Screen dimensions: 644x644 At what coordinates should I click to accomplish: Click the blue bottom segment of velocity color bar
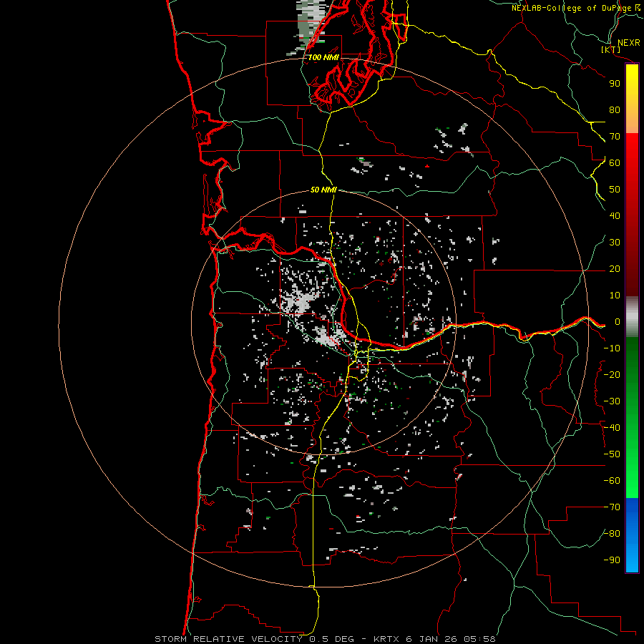click(x=632, y=535)
